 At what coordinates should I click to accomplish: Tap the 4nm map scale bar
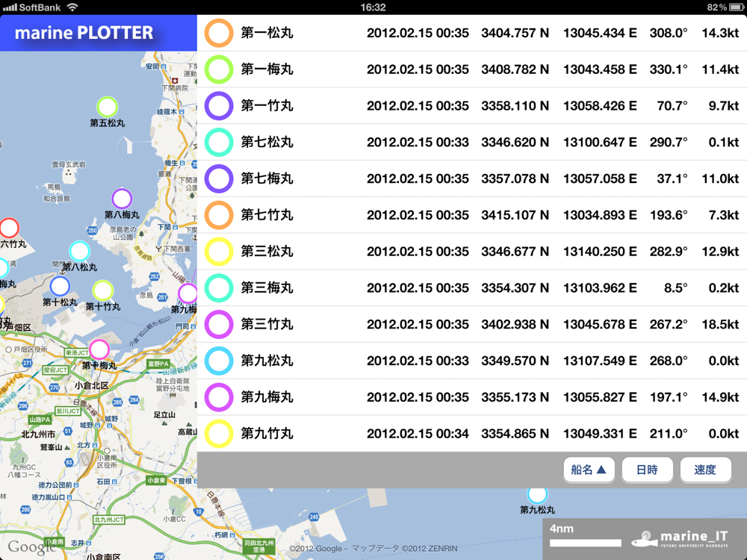[585, 543]
